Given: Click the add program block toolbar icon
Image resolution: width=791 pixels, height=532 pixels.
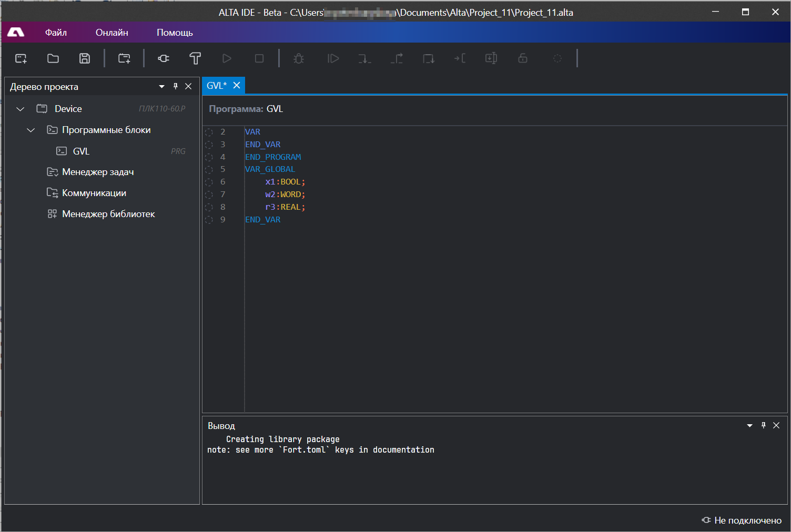Looking at the screenshot, I should [124, 58].
